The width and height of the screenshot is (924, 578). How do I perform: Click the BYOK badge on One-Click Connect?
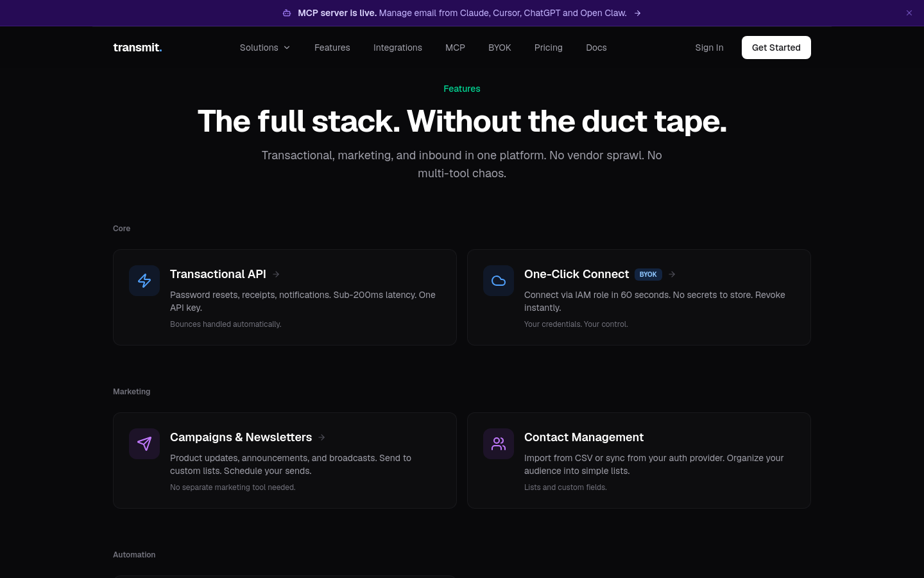pyautogui.click(x=648, y=274)
